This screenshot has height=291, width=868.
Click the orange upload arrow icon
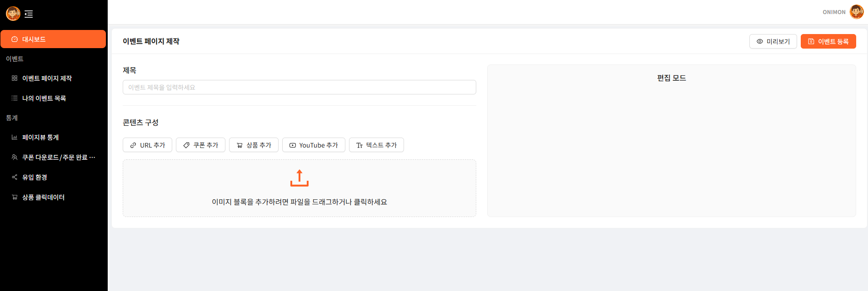299,178
